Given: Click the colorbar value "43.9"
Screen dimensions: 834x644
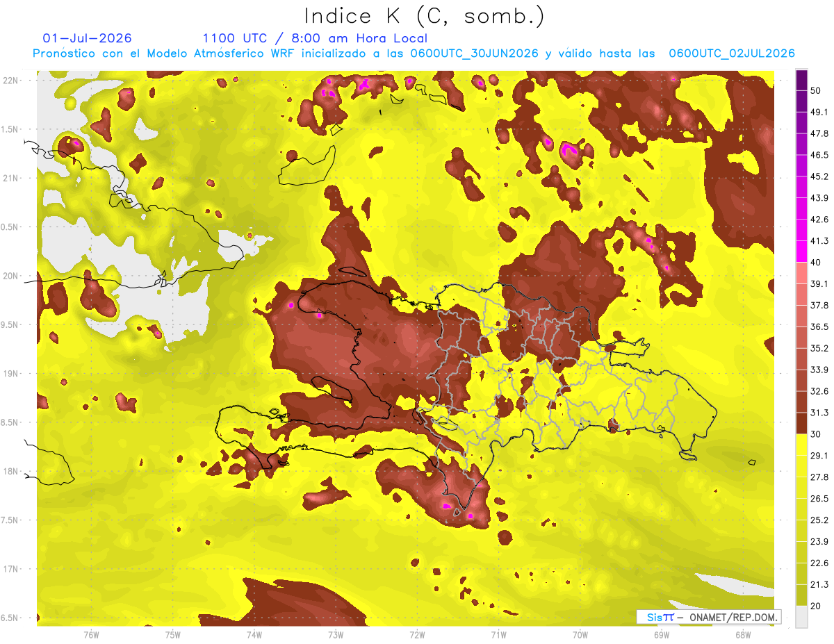Looking at the screenshot, I should click(x=819, y=198).
